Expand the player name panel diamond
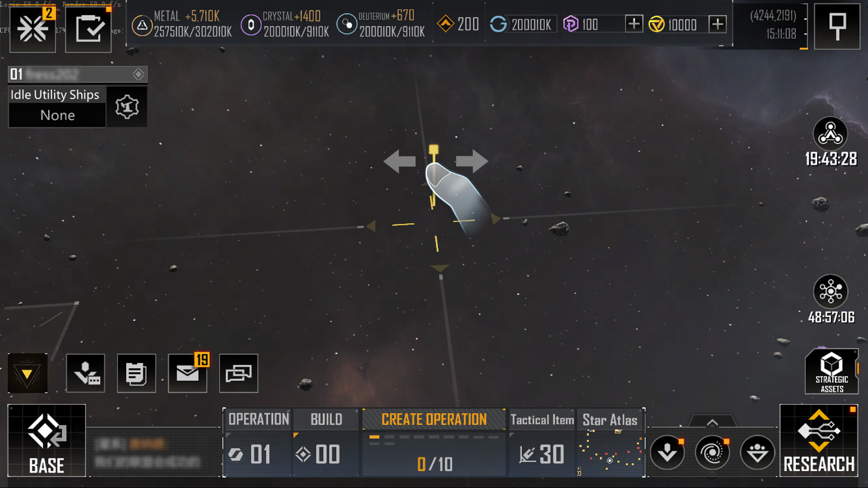 [x=138, y=74]
